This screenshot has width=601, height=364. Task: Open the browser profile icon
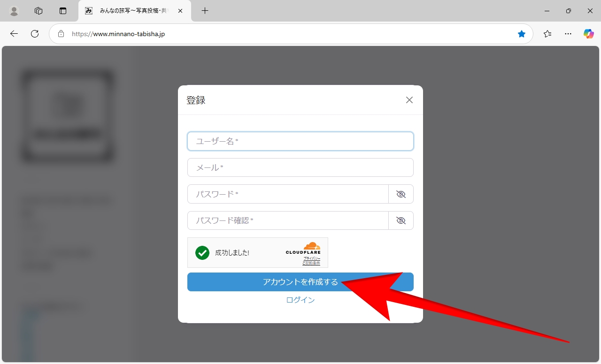point(14,11)
